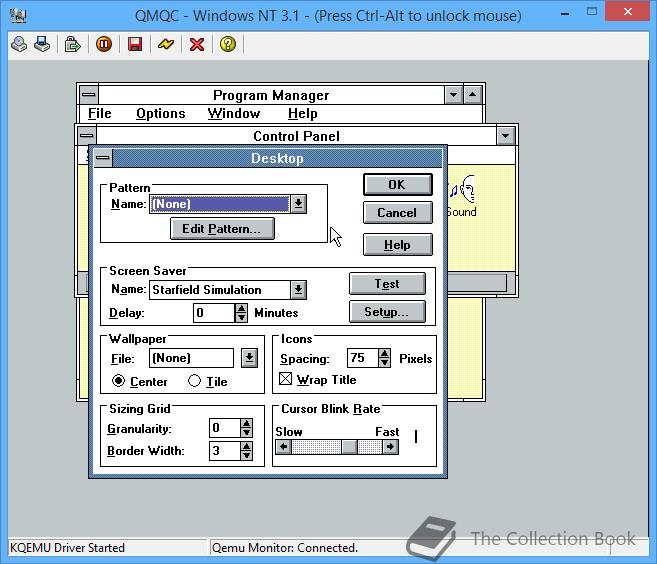Click the fast-side arrow of blink rate
The height and width of the screenshot is (564, 657).
pyautogui.click(x=390, y=447)
